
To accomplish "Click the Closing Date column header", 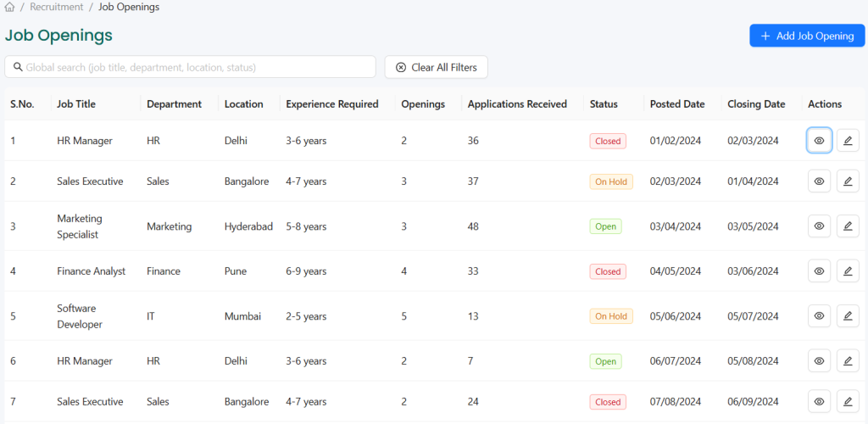I will pyautogui.click(x=756, y=104).
